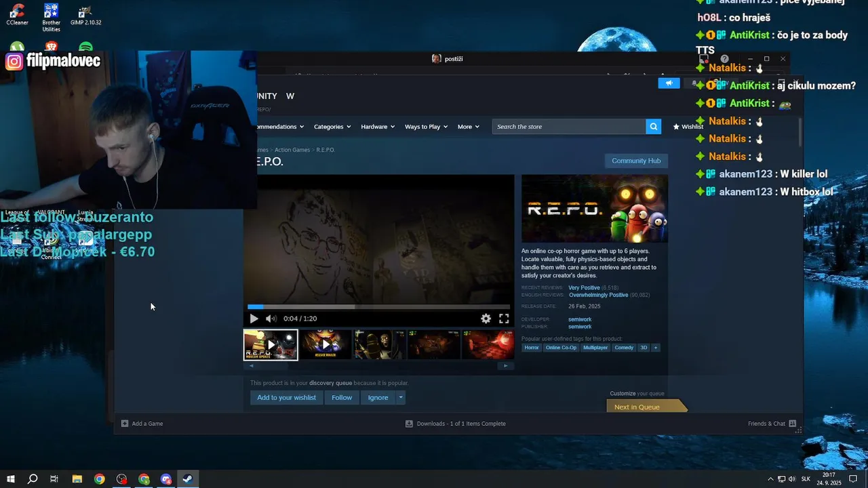Click the Ignore button

(378, 398)
